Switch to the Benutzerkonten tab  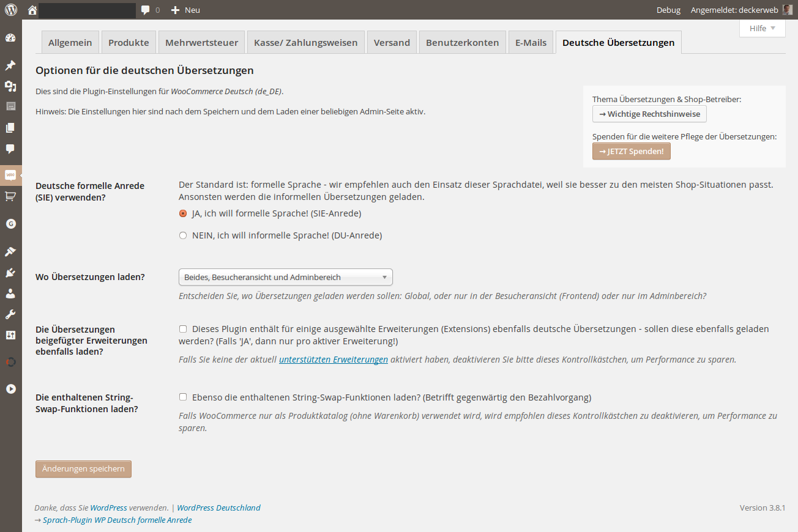(463, 42)
